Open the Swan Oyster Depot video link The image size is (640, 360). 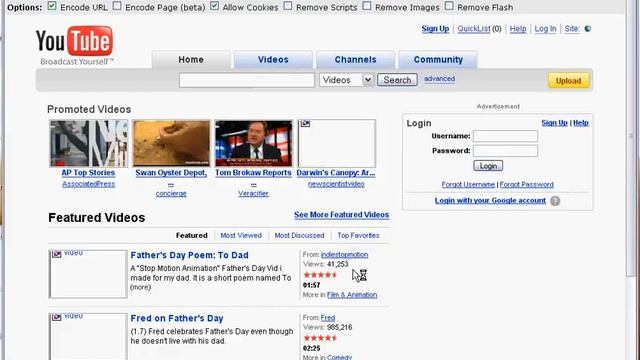click(171, 173)
